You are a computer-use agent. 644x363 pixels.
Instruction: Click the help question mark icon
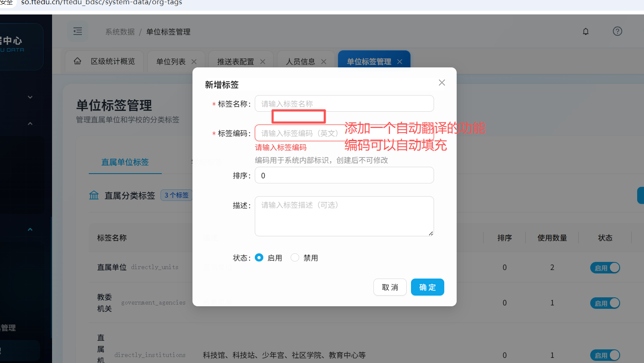(x=617, y=32)
